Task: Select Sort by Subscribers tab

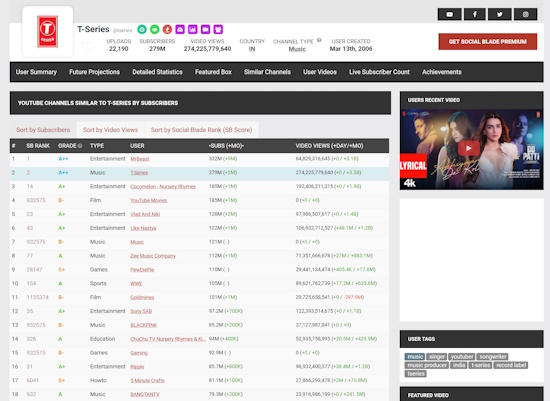Action: point(43,130)
